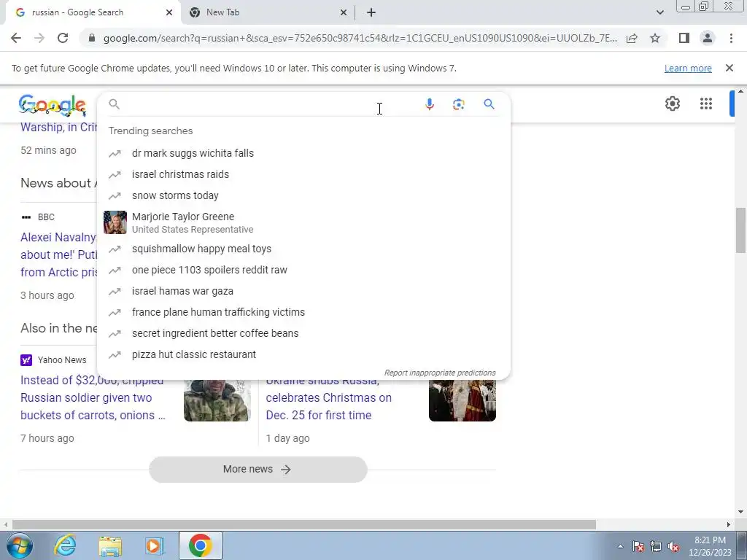Click BBC source label
The height and width of the screenshot is (560, 747).
click(46, 217)
